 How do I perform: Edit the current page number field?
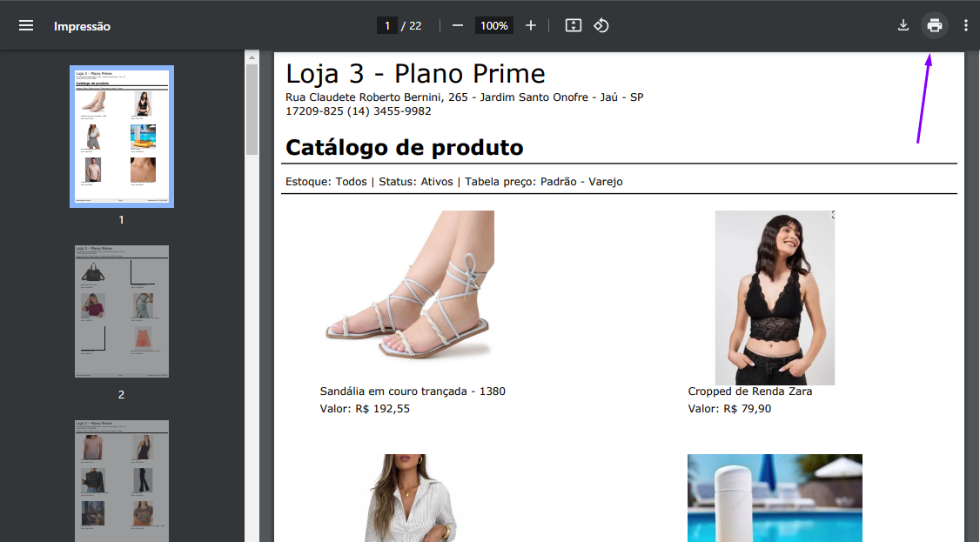click(x=387, y=25)
